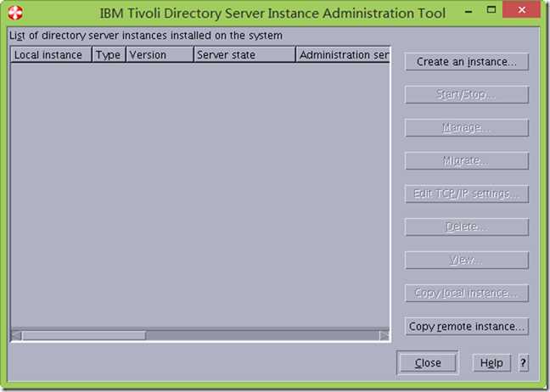
Task: Click the application icon in the title bar
Action: [14, 13]
